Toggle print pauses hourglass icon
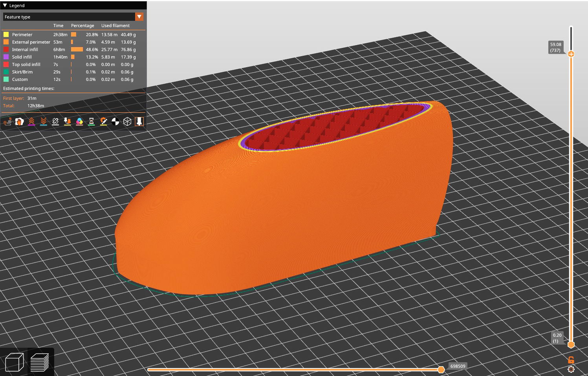The width and height of the screenshot is (588, 376). click(92, 122)
